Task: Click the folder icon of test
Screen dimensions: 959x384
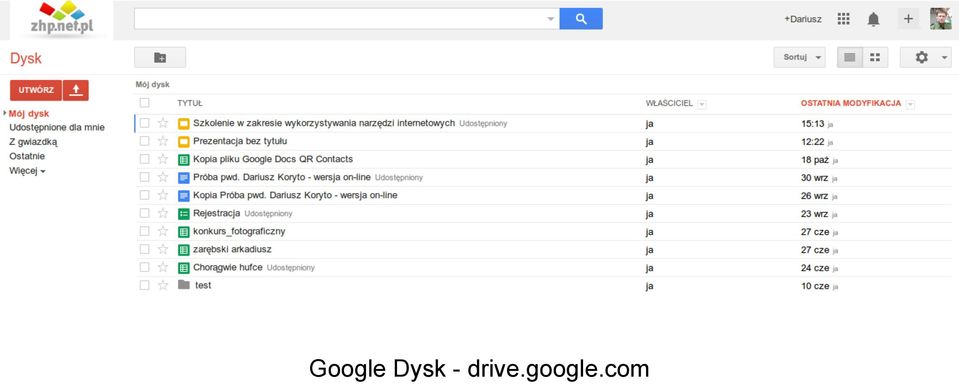Action: pos(183,285)
